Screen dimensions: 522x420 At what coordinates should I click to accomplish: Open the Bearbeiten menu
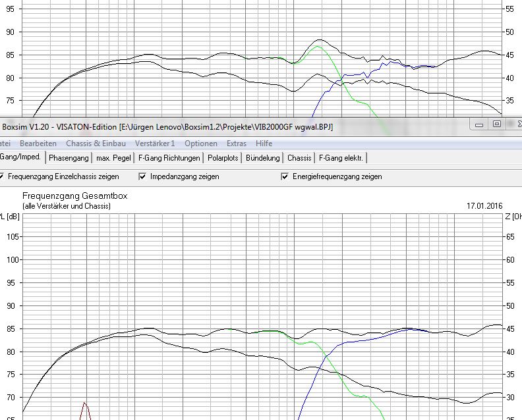(38, 143)
